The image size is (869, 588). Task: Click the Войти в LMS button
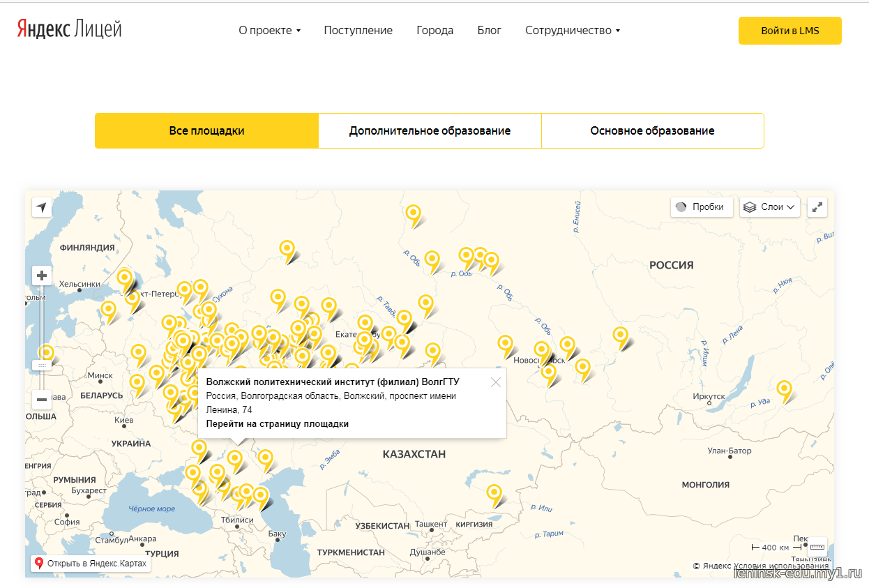coord(790,31)
